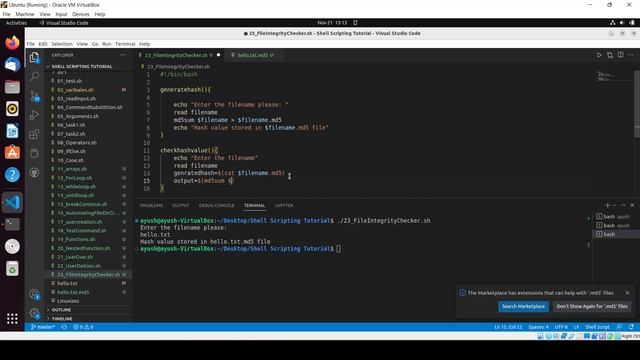
Task: Switch to DEBUG CONSOLE panel tab
Action: tap(216, 206)
